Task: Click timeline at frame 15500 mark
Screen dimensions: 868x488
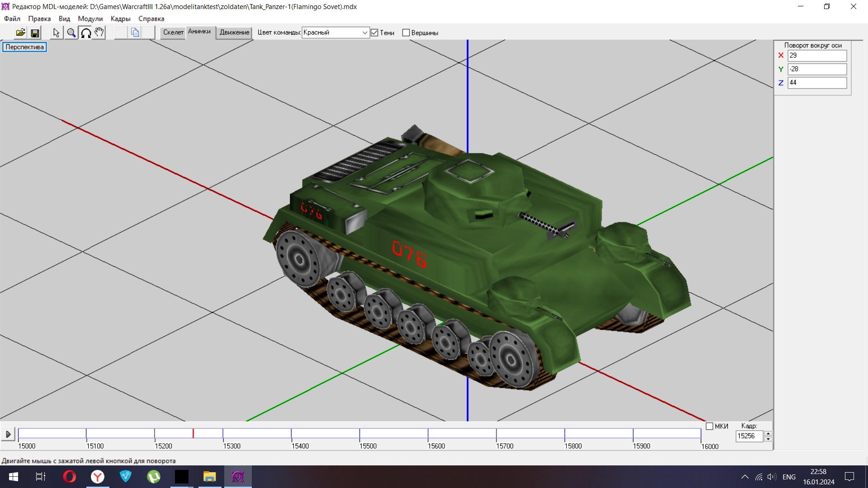Action: pyautogui.click(x=359, y=434)
